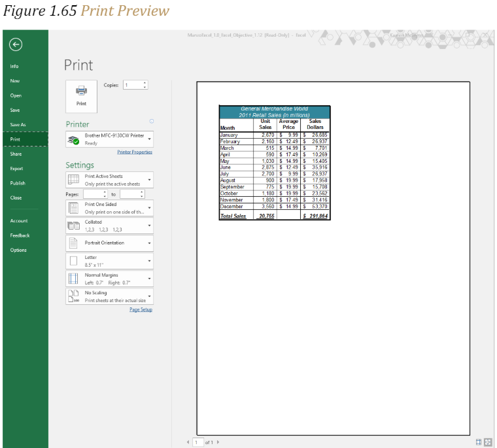Click the Show Margins icon
This screenshot has width=497, height=448.
click(479, 442)
